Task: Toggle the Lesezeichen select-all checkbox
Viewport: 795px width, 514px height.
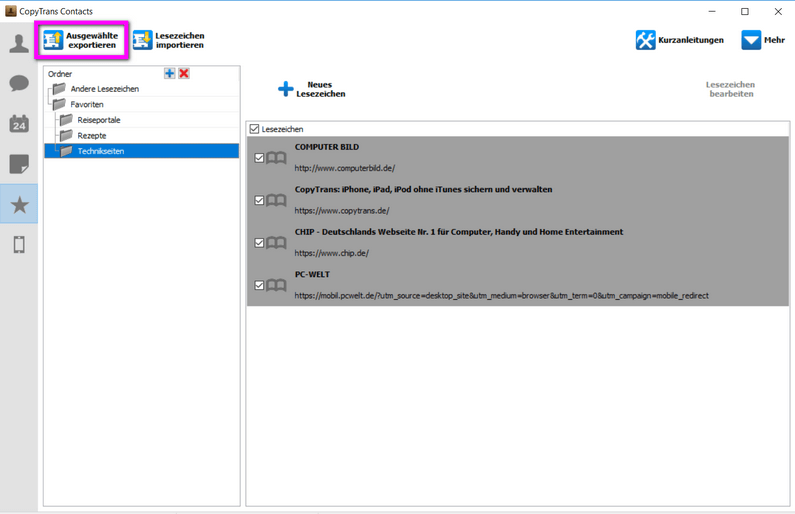Action: [255, 129]
